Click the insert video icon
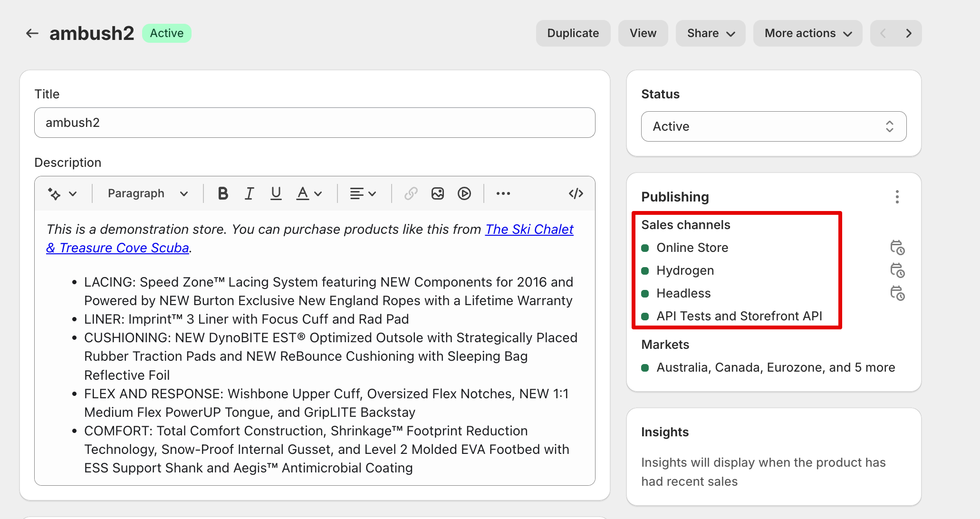This screenshot has width=980, height=519. [x=464, y=193]
